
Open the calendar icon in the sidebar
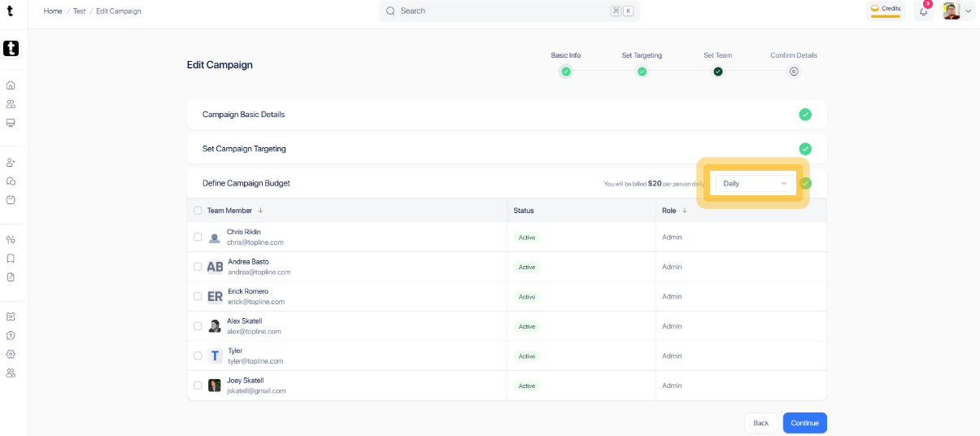click(x=11, y=200)
